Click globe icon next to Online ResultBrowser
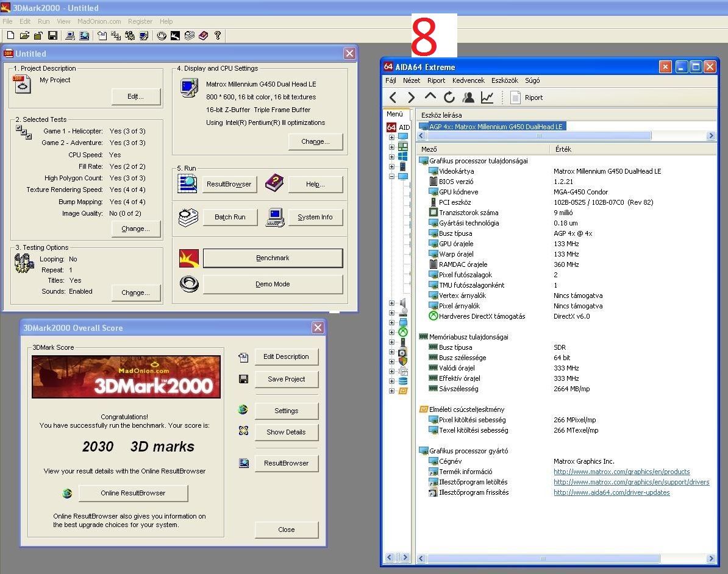Viewport: 728px width, 574px height. [x=67, y=493]
